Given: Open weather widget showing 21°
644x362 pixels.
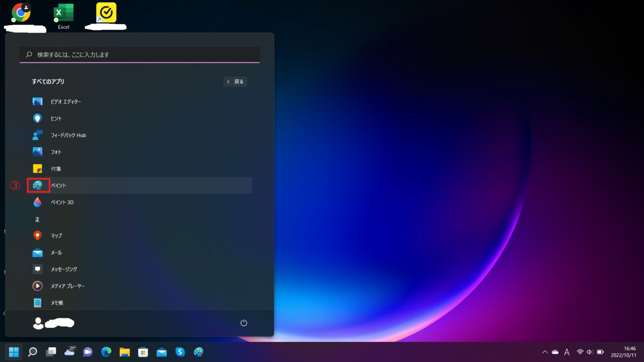Looking at the screenshot, I should [x=70, y=351].
